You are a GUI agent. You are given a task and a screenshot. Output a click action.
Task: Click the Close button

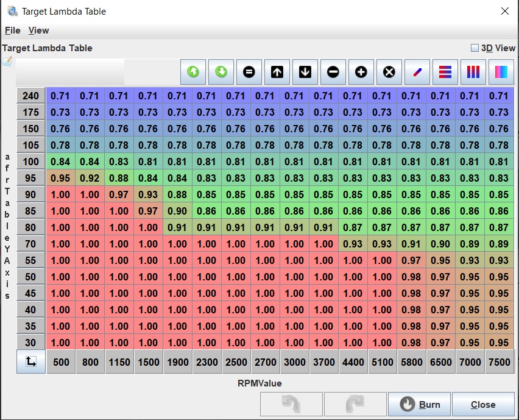483,404
